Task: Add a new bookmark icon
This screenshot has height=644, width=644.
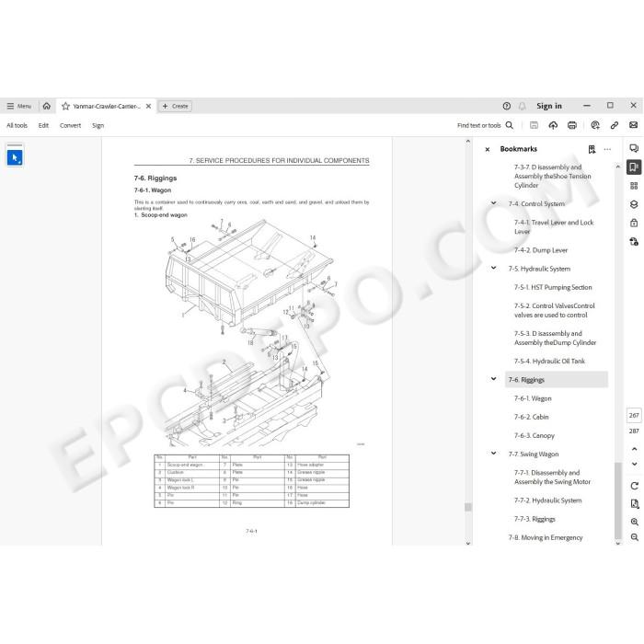Action: (592, 149)
